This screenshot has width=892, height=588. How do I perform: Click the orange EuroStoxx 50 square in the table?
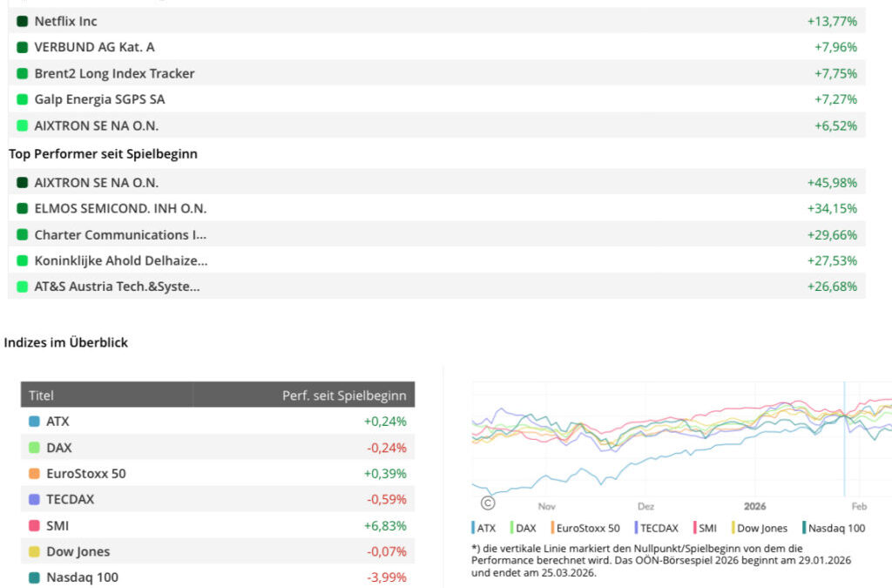pos(34,474)
